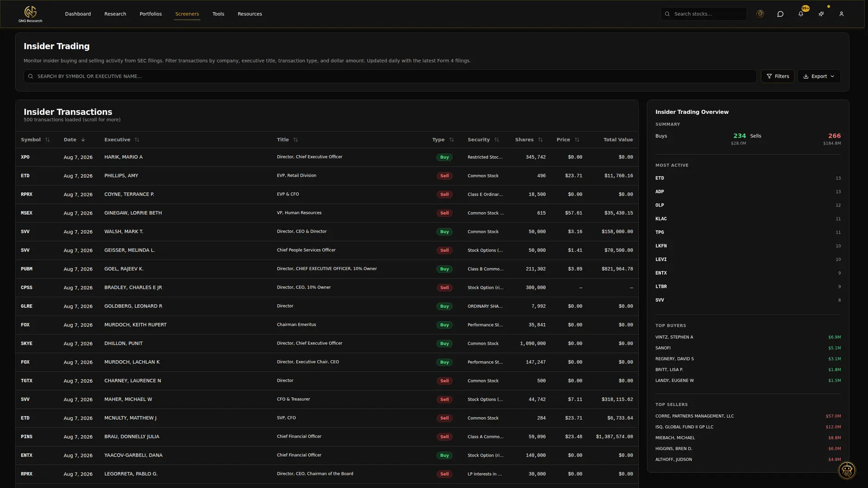Click executive BRAU, DONNELLY JULIA
This screenshot has height=488, width=868.
[132, 437]
